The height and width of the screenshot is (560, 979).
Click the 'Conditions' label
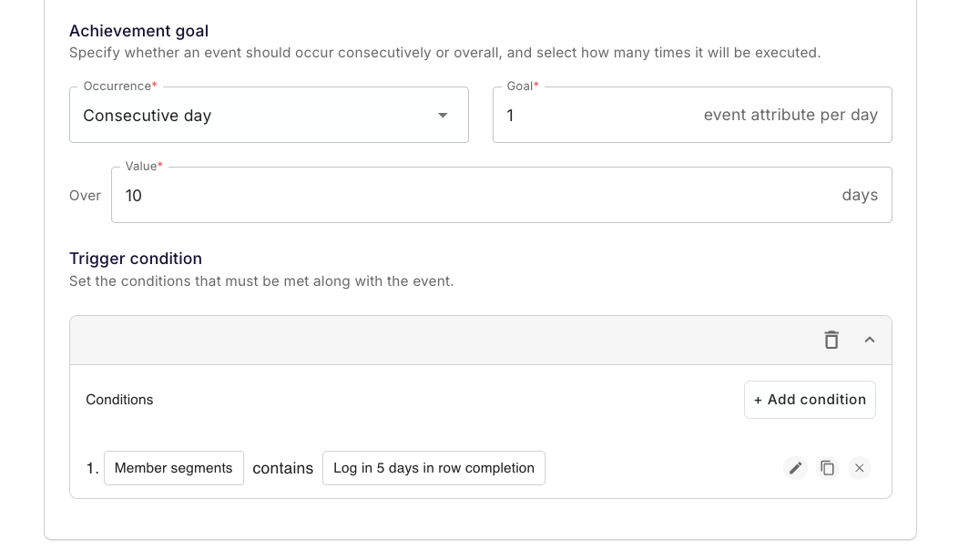coord(119,400)
